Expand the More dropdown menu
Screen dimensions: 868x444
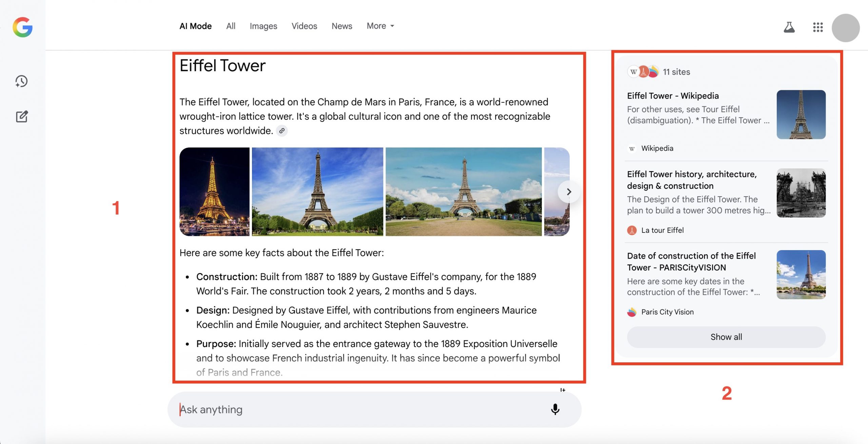pos(380,26)
